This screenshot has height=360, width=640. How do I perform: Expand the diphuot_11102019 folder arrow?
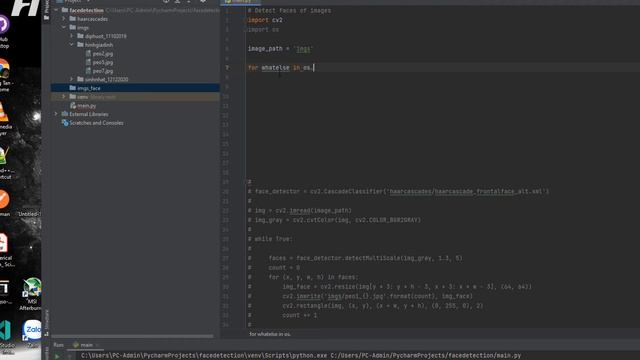(x=72, y=36)
